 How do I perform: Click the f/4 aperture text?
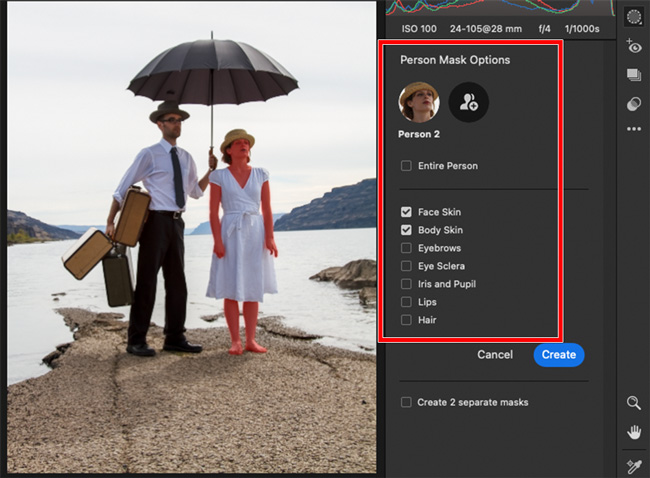pos(544,29)
